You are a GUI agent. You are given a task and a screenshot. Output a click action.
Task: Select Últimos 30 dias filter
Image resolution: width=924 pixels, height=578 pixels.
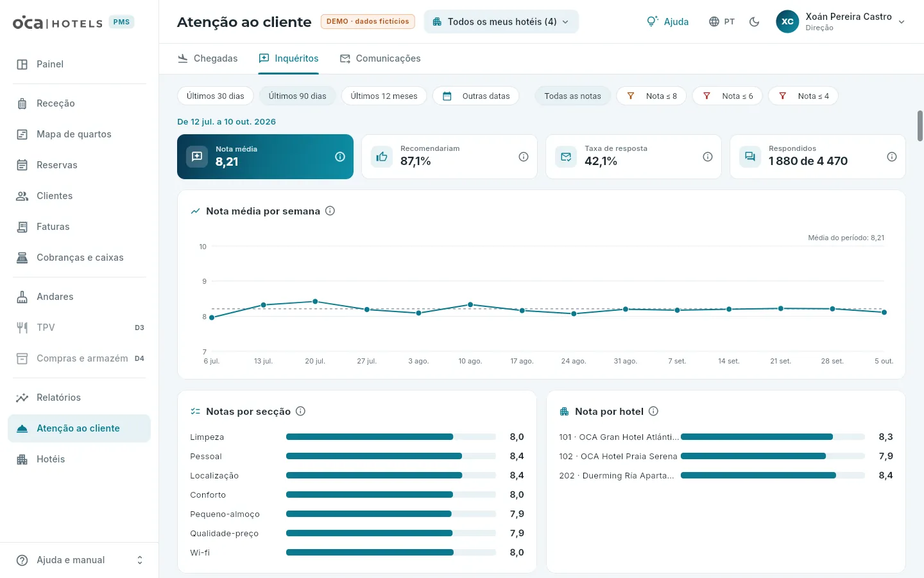216,96
